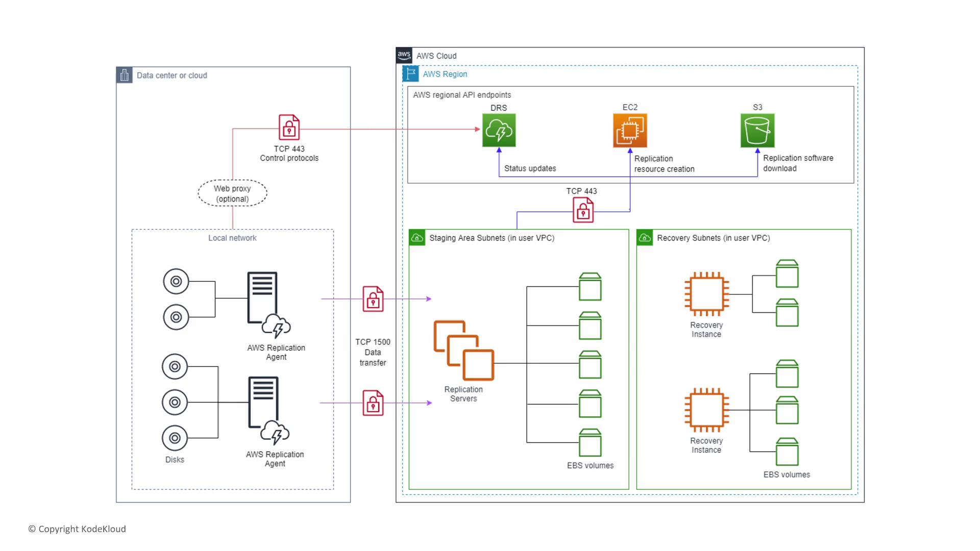Click the Web proxy (optional) ellipse
Image resolution: width=980 pixels, height=551 pixels.
pos(232,193)
